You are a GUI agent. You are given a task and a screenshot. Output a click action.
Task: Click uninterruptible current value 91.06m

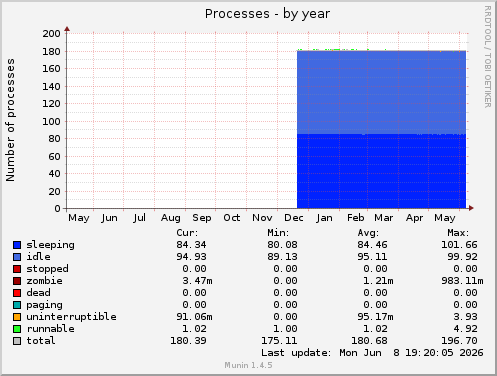point(194,317)
